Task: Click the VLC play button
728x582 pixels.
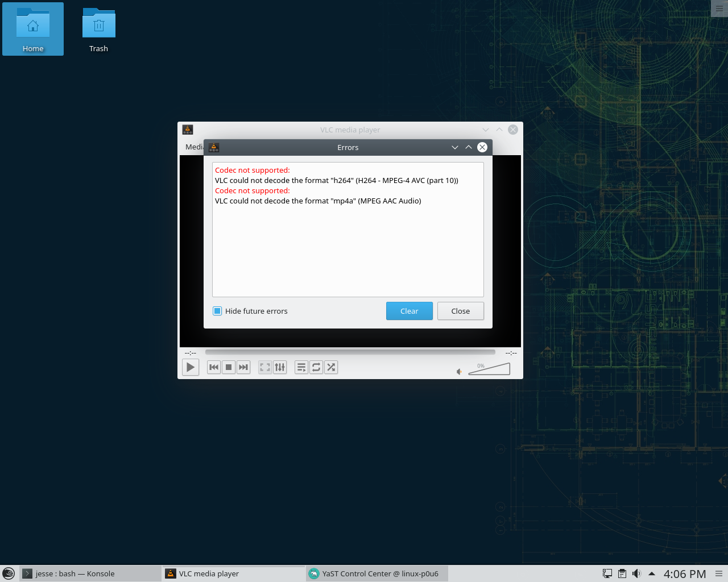Action: [x=191, y=367]
